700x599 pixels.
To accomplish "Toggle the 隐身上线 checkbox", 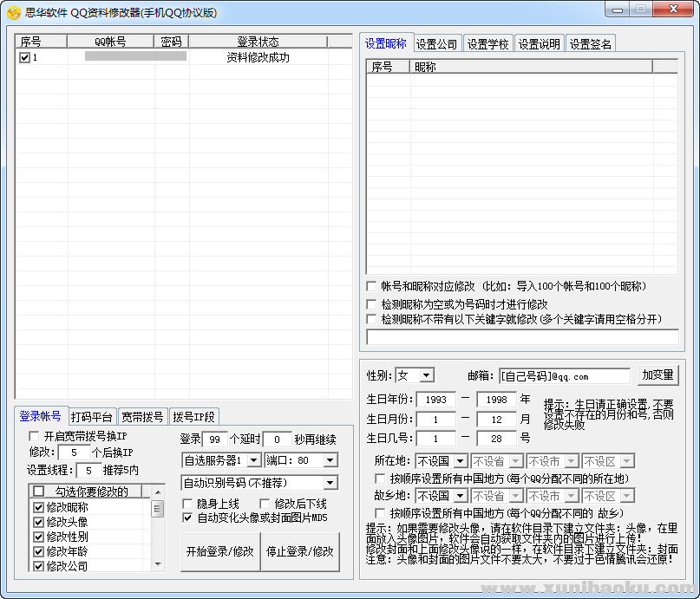I will coord(188,504).
